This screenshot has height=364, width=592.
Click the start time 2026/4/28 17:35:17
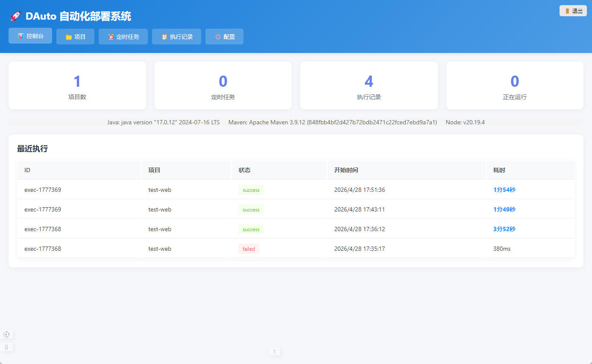pos(360,249)
